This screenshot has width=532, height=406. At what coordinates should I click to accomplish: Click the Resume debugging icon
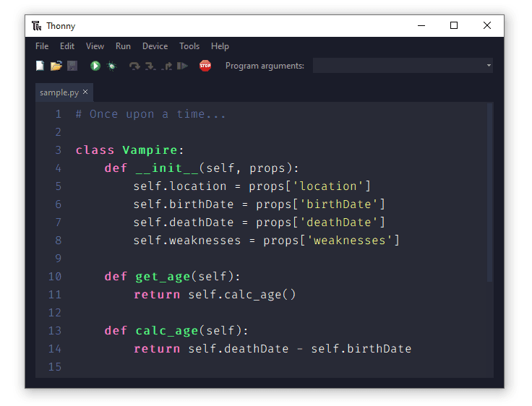182,66
